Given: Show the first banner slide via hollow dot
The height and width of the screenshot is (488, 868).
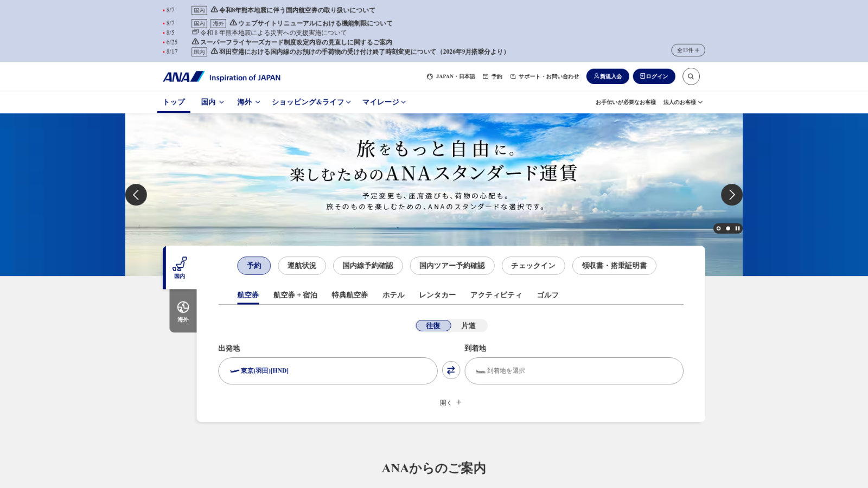Looking at the screenshot, I should (x=719, y=228).
